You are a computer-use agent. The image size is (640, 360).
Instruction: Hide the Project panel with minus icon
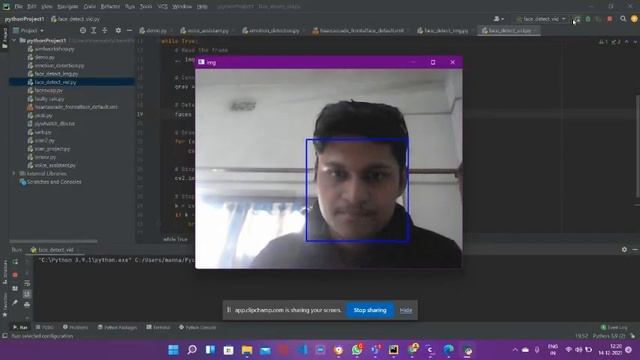pos(129,31)
